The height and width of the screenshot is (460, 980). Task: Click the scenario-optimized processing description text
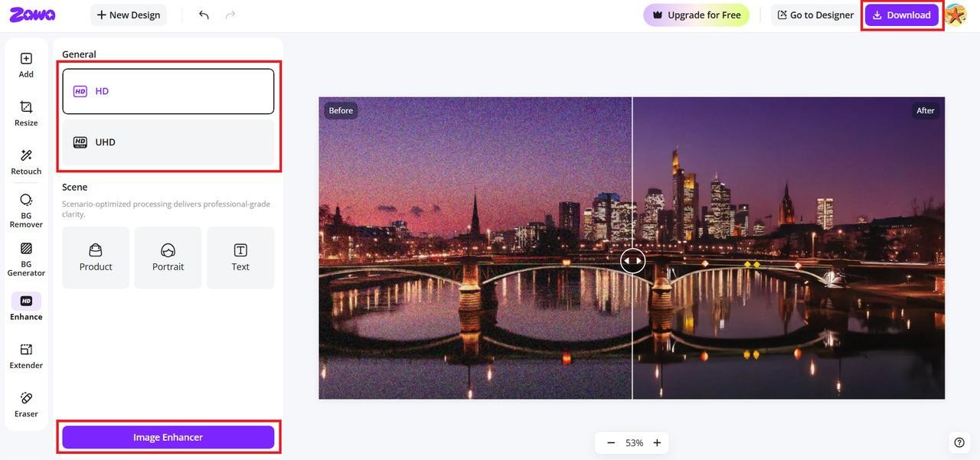(x=166, y=209)
